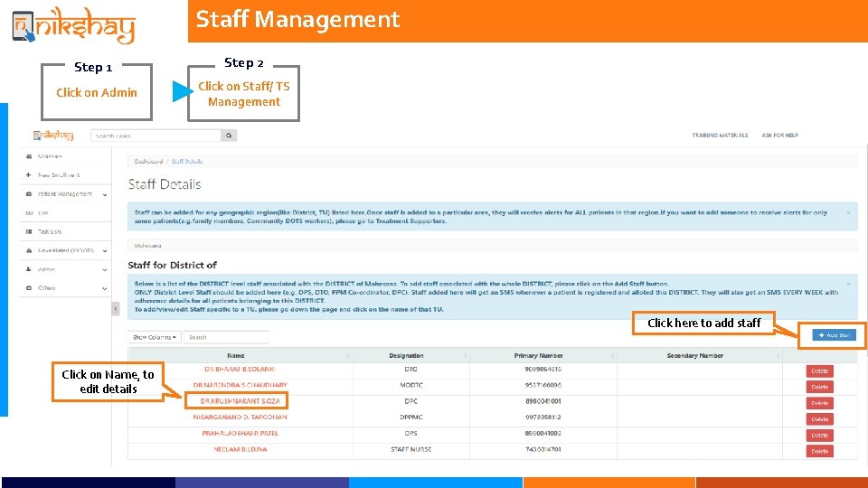Click the Mahesana district breadcrumb bar
Screen dimensions: 868x488
coord(493,246)
